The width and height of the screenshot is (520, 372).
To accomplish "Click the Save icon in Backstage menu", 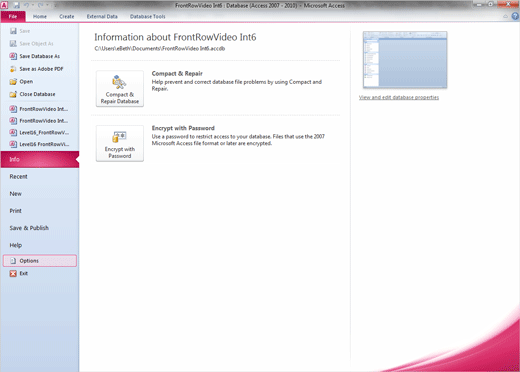I will pos(13,31).
